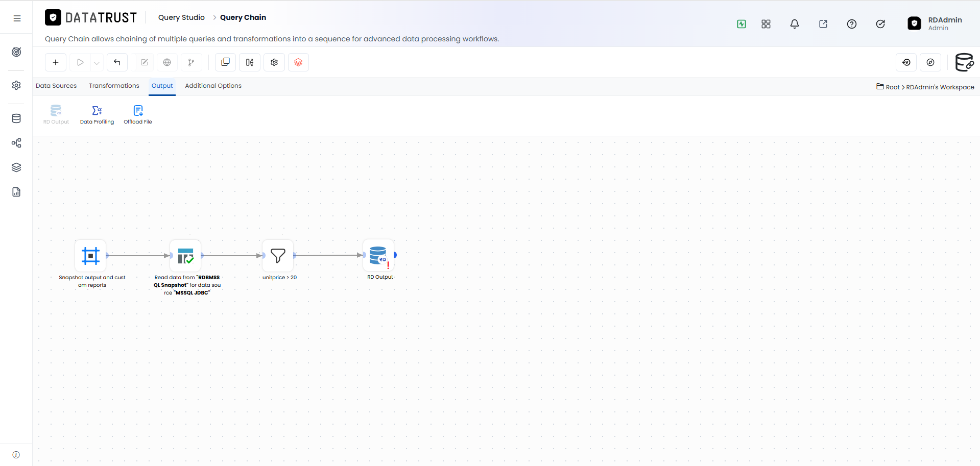Select the RD Output node on canvas
Image resolution: width=980 pixels, height=466 pixels.
pos(378,255)
